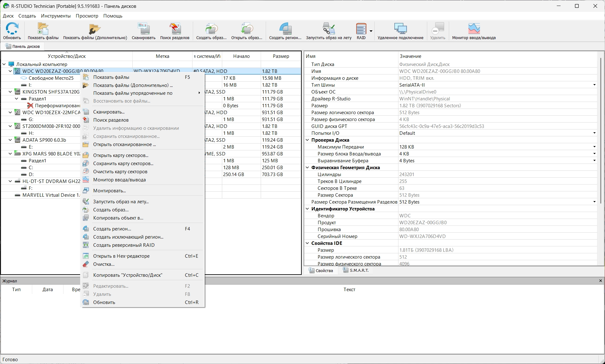The image size is (605, 364).
Task: Collapse the Идентификатор Устройства section
Action: pos(307,209)
